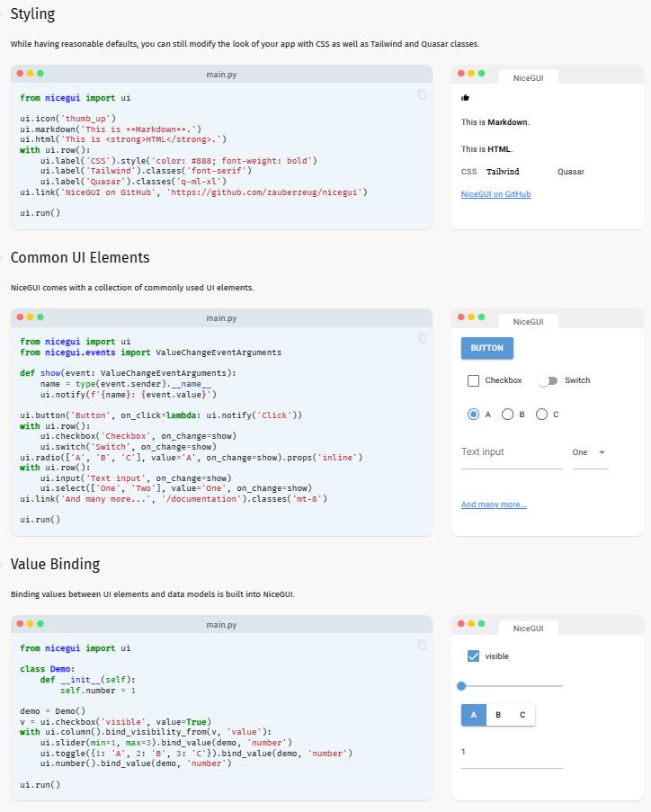651x812 pixels.
Task: Click the number field showing 1
Action: click(x=512, y=754)
